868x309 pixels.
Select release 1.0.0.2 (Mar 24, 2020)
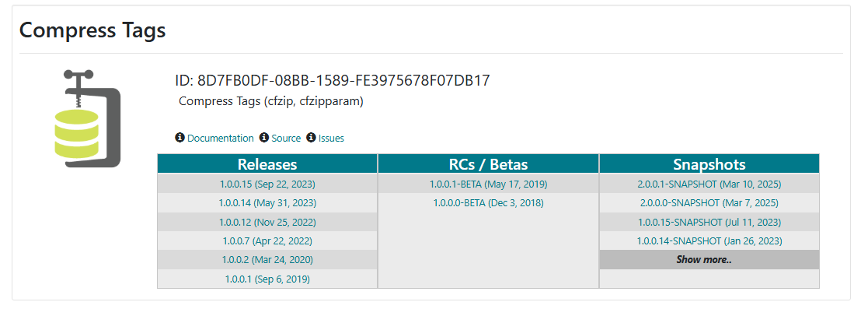pos(267,260)
